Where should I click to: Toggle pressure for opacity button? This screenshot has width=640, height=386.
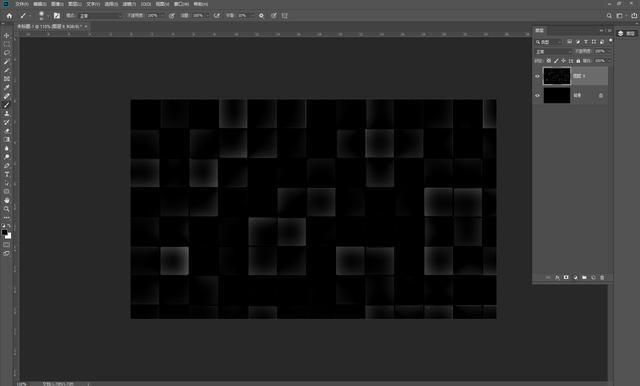(x=172, y=16)
